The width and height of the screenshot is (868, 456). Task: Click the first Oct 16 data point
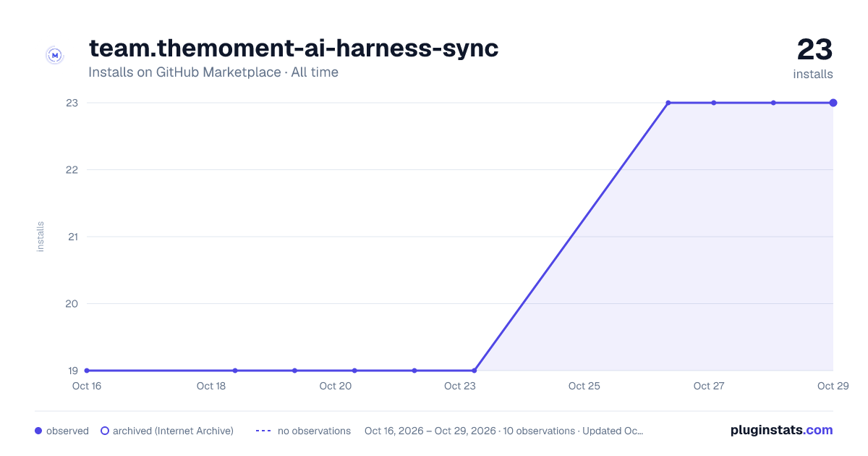coord(87,371)
